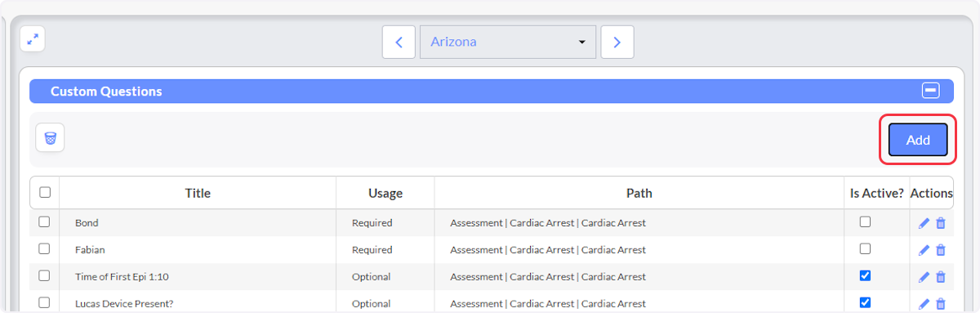Viewport: 980px width, 313px height.
Task: Click the bulk delete trash icon
Action: (50, 137)
